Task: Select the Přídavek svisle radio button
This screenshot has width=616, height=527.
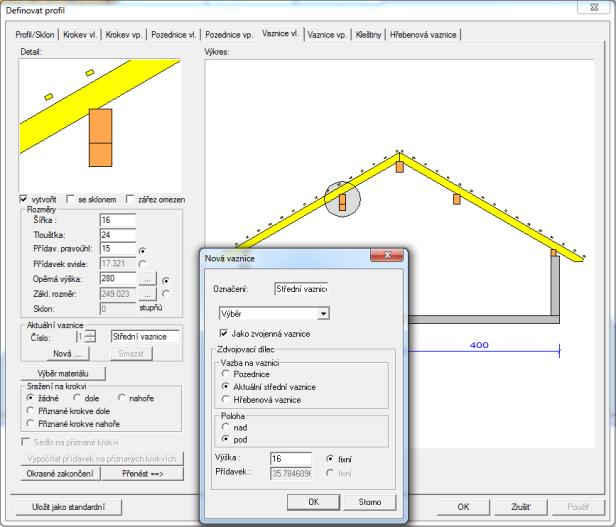Action: click(x=142, y=264)
